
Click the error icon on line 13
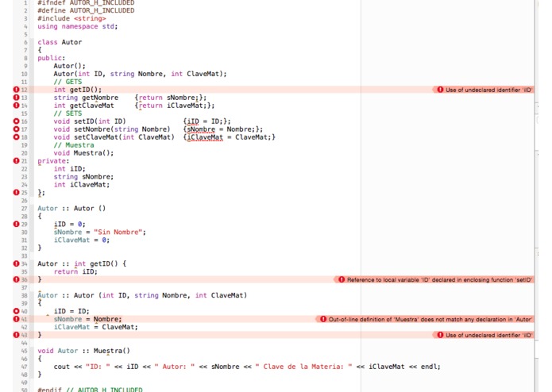(x=16, y=98)
